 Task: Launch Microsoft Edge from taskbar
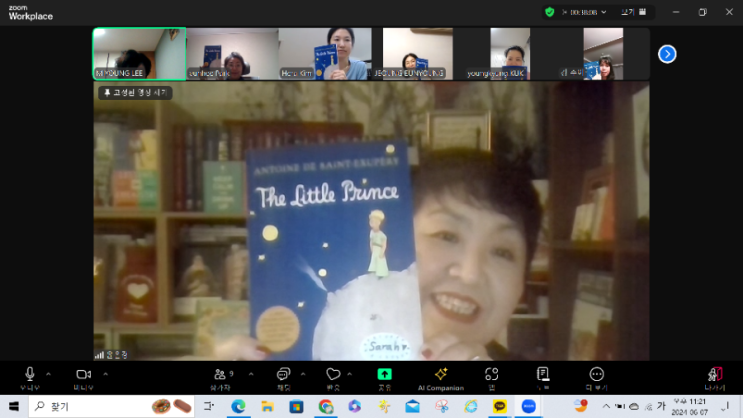238,407
